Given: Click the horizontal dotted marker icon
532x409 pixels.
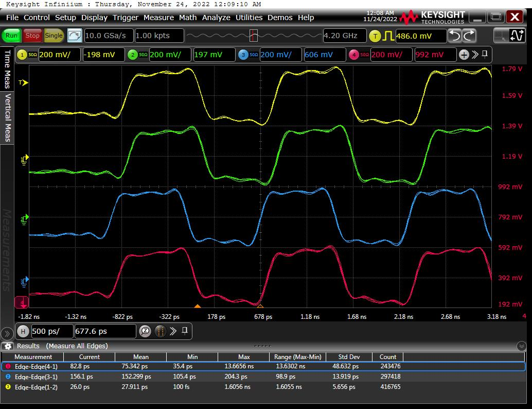Looking at the screenshot, I should point(161,331).
